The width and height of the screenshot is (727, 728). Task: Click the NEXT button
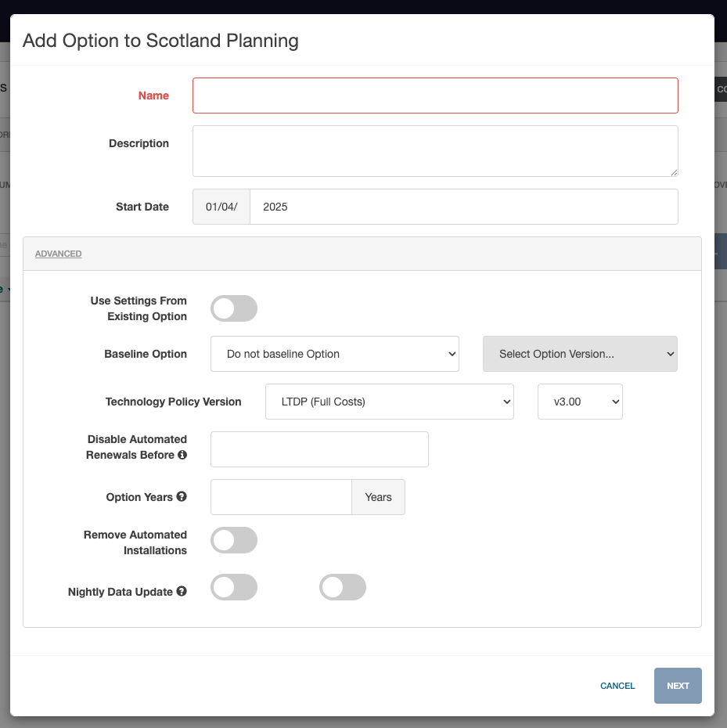point(677,686)
